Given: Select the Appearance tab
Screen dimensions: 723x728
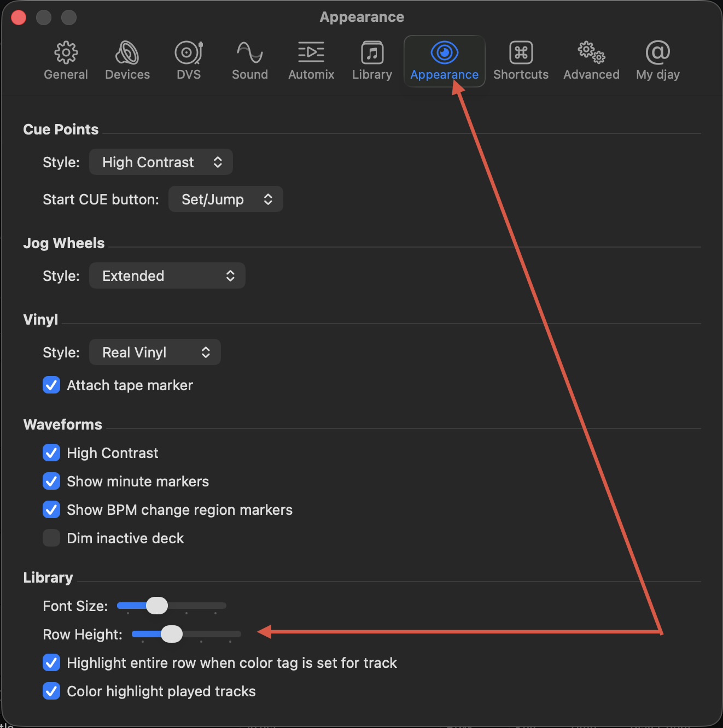Looking at the screenshot, I should click(x=444, y=61).
